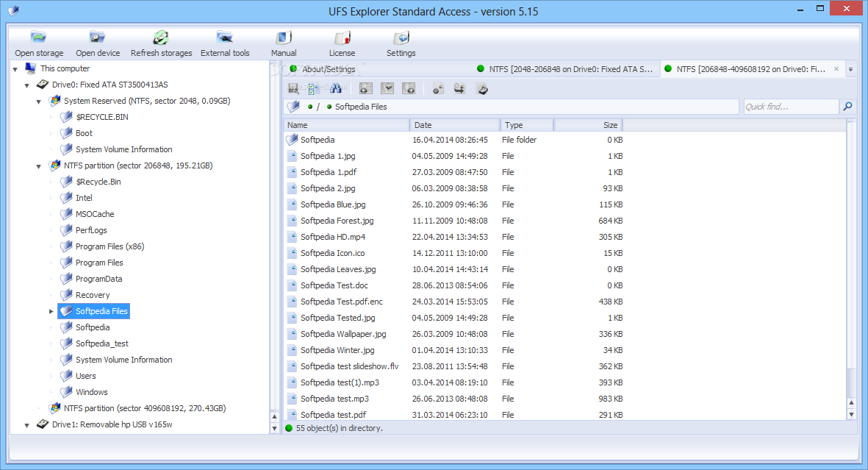
Task: Select the ProgramData folder in tree
Action: 98,279
